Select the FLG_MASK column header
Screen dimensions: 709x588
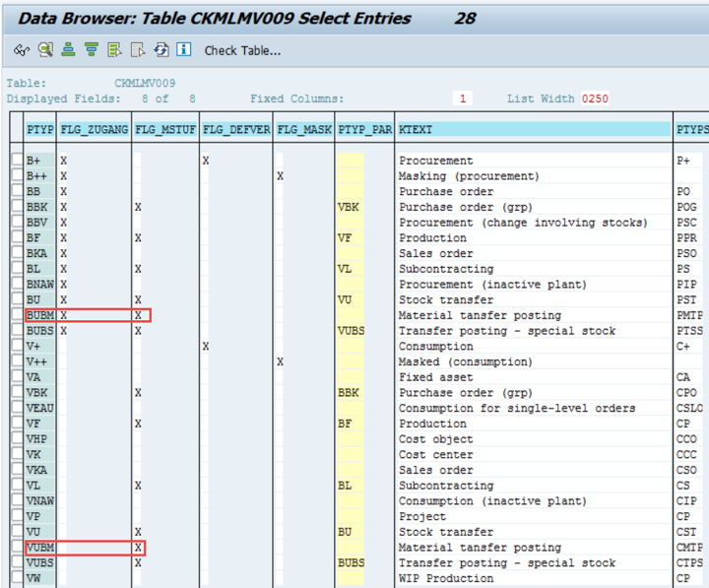[x=304, y=129]
